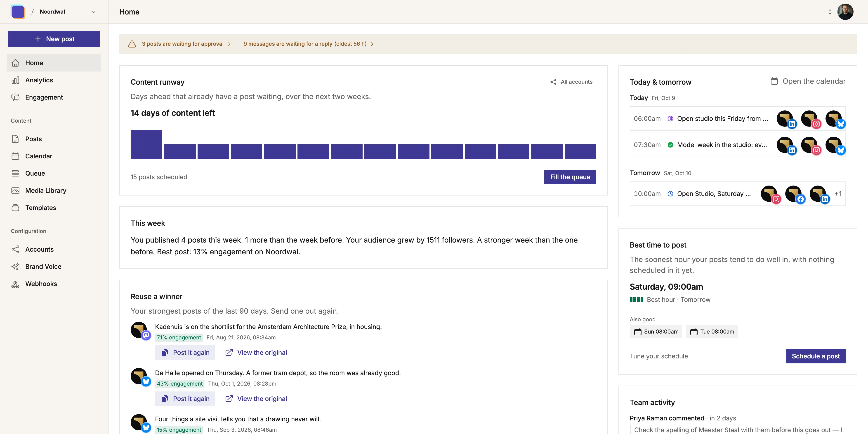View the original Kadehuis post
Screen dimensions: 868x434
click(256, 353)
